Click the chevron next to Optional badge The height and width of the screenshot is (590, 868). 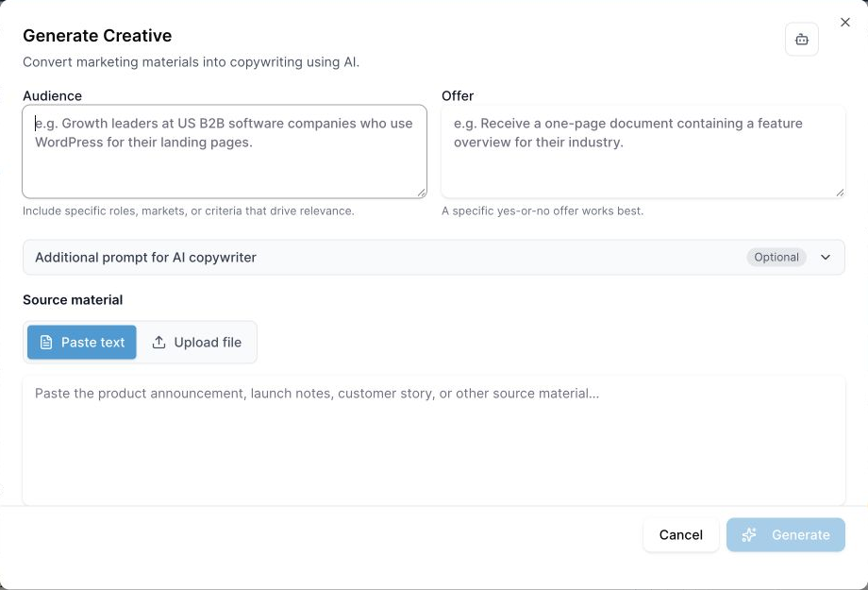825,257
